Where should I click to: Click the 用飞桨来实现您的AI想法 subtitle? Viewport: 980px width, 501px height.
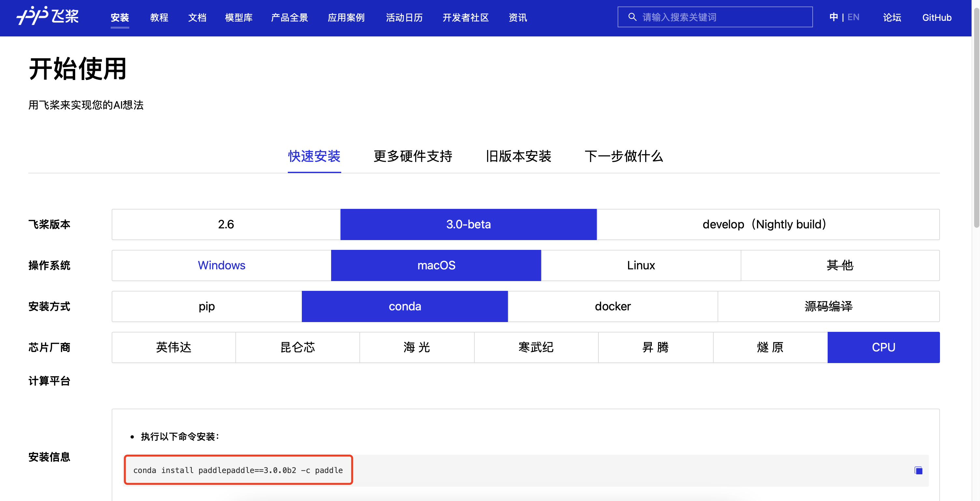coord(86,105)
